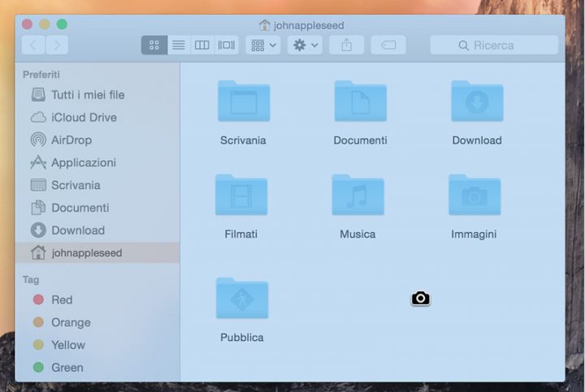Open the arrange items dropdown
The width and height of the screenshot is (585, 392).
coord(263,45)
